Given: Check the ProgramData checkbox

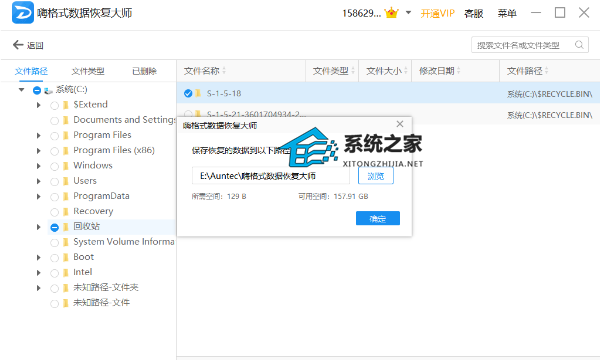Looking at the screenshot, I should pos(54,197).
